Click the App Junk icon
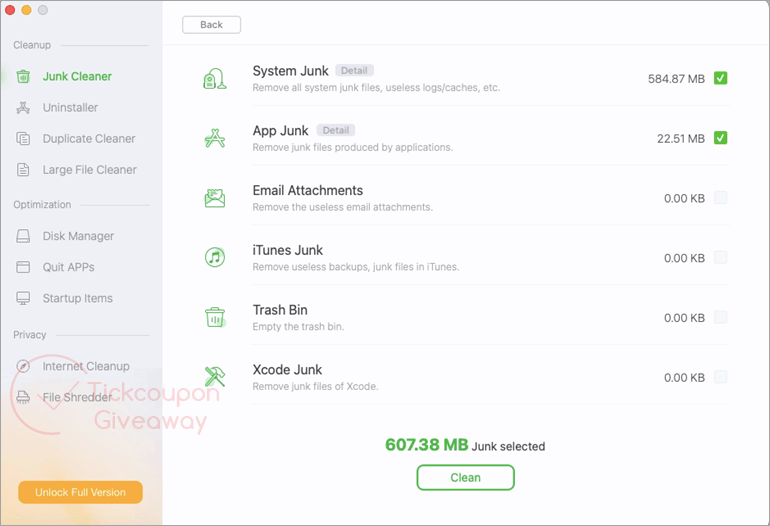This screenshot has height=526, width=770. click(215, 138)
